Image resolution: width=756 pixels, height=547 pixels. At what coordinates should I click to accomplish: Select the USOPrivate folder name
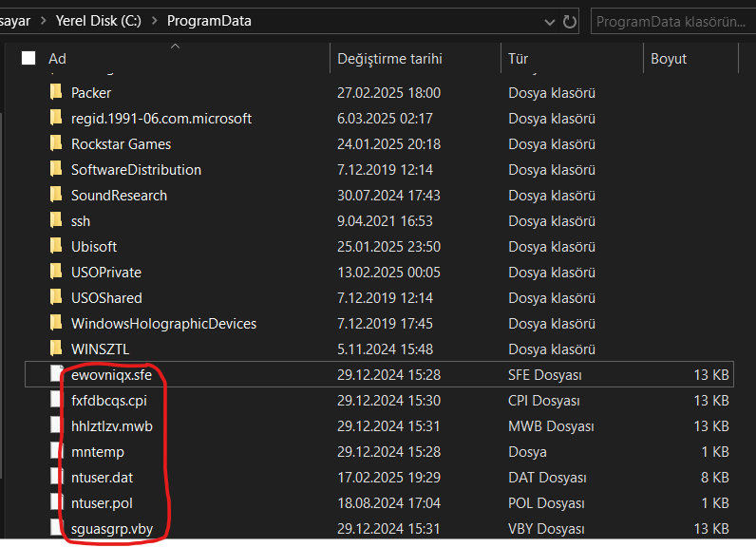click(x=106, y=273)
